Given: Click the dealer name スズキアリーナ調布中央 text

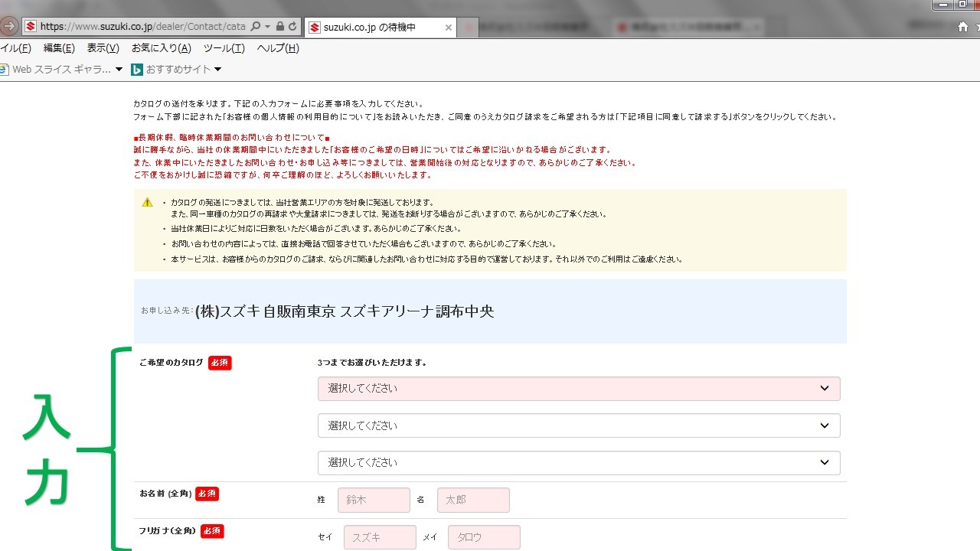Looking at the screenshot, I should [417, 311].
